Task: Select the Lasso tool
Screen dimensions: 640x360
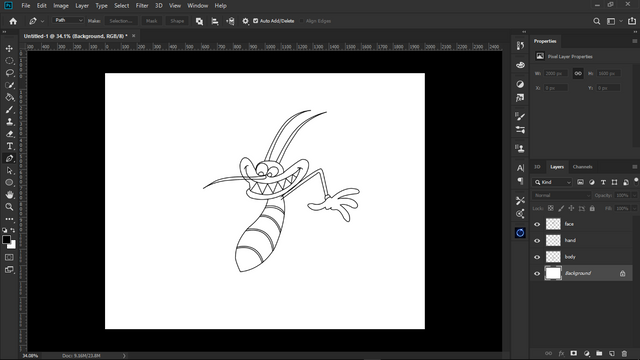Action: [x=9, y=73]
